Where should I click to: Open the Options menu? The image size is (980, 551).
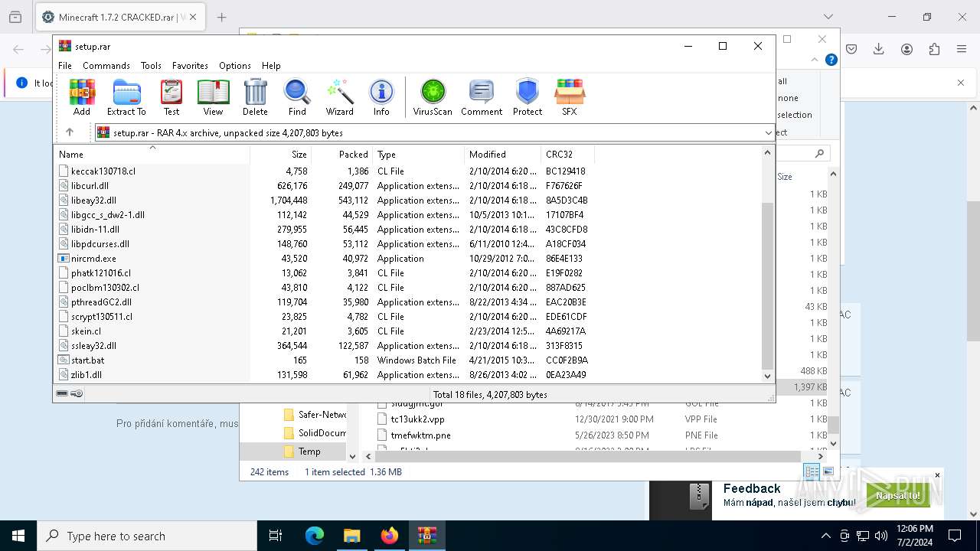(x=235, y=66)
